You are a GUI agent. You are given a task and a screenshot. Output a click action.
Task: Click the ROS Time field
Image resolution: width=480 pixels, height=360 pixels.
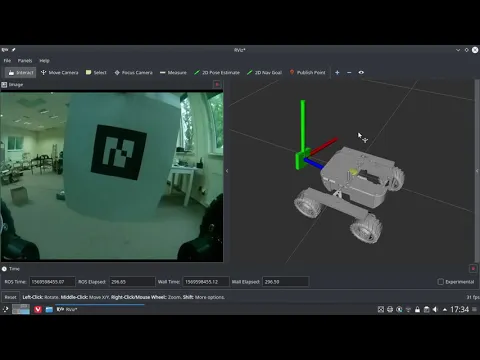tap(52, 282)
